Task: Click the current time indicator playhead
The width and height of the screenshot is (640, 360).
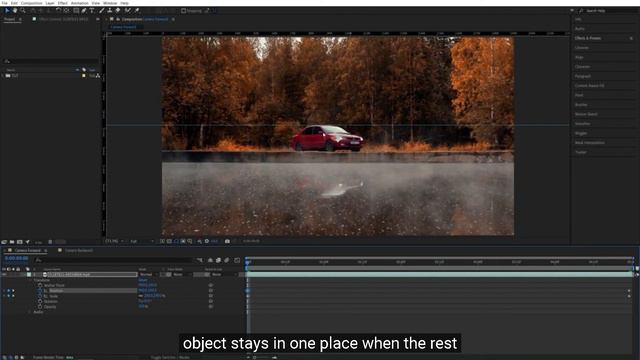Action: [247, 262]
